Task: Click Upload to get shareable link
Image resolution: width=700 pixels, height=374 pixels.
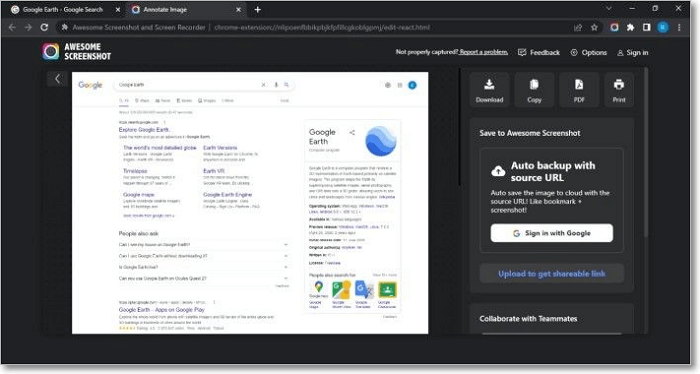Action: coord(552,274)
